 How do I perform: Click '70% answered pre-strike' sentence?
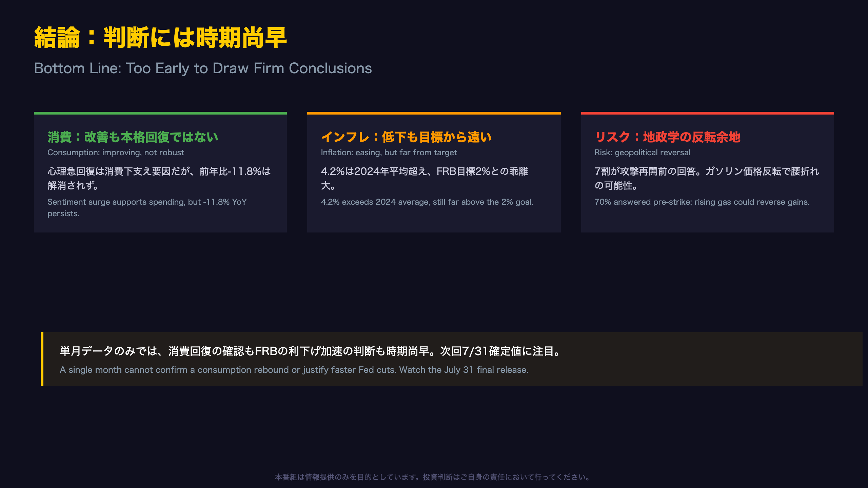(x=702, y=202)
